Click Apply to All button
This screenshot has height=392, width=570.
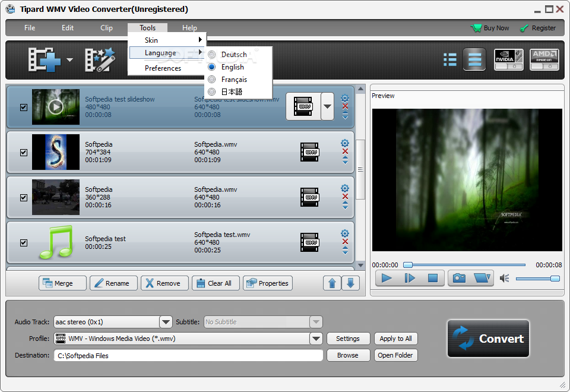coord(396,339)
